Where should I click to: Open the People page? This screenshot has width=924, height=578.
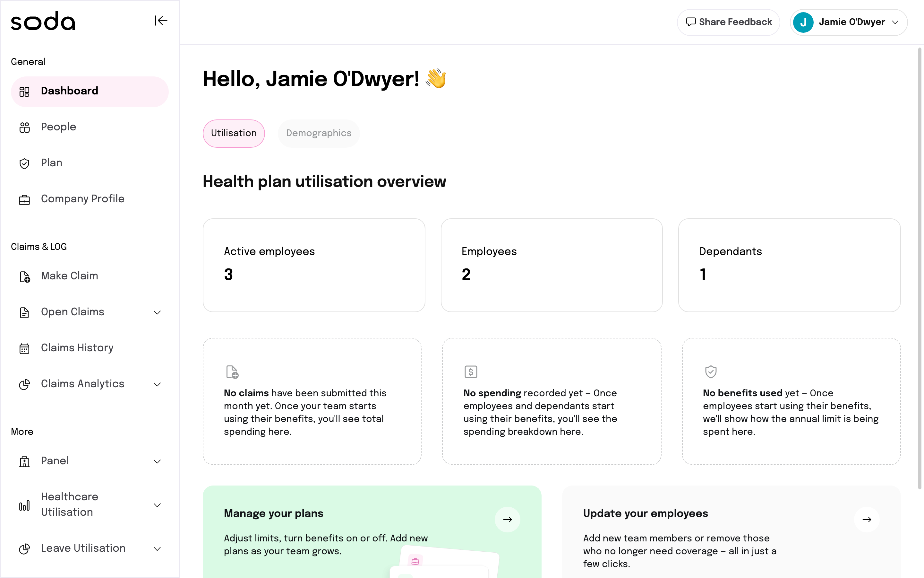[90, 127]
